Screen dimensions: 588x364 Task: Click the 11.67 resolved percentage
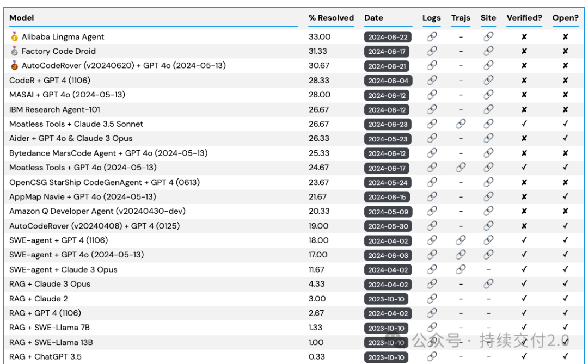point(316,269)
